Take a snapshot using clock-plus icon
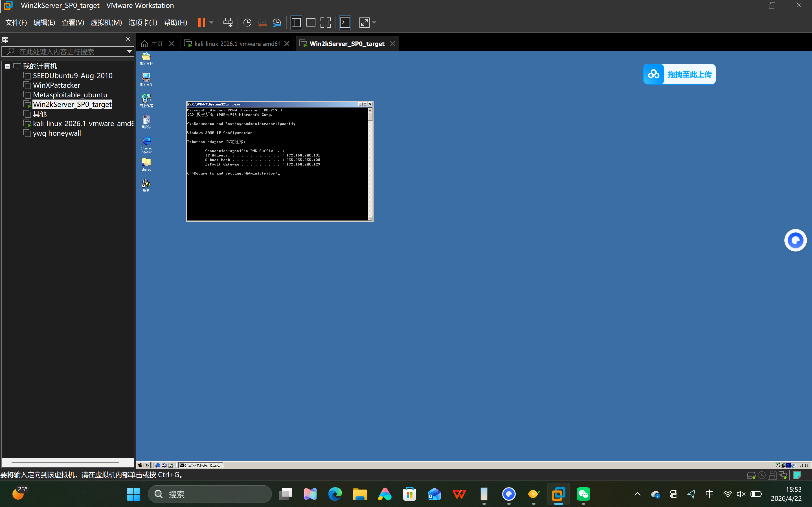Screen dimensions: 812x507 pos(247,23)
